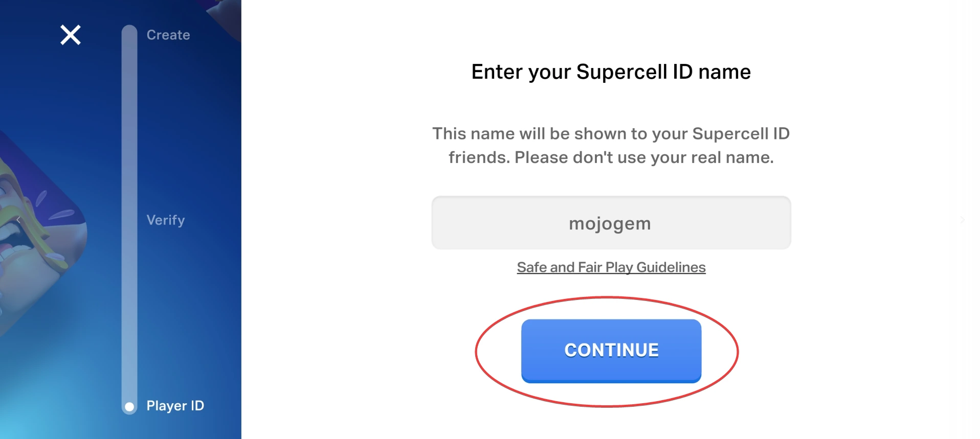Click the faint left chevron arrow
This screenshot has width=980, height=439.
[18, 220]
